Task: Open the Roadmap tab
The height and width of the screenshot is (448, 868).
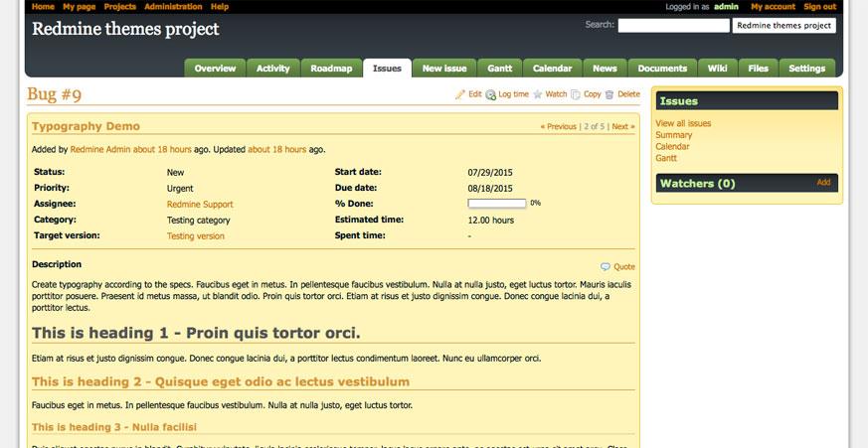Action: pyautogui.click(x=331, y=68)
